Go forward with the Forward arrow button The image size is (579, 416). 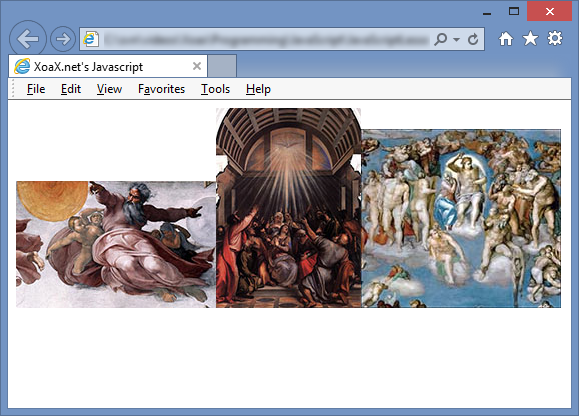click(x=63, y=39)
